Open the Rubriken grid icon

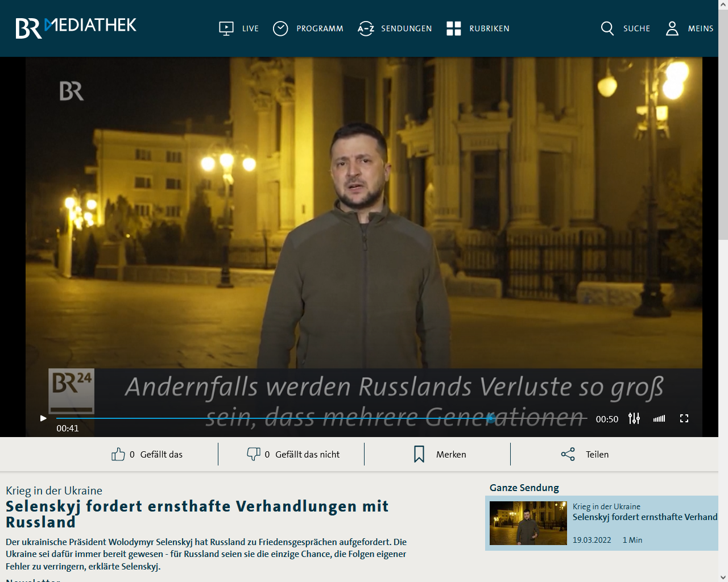click(x=454, y=28)
